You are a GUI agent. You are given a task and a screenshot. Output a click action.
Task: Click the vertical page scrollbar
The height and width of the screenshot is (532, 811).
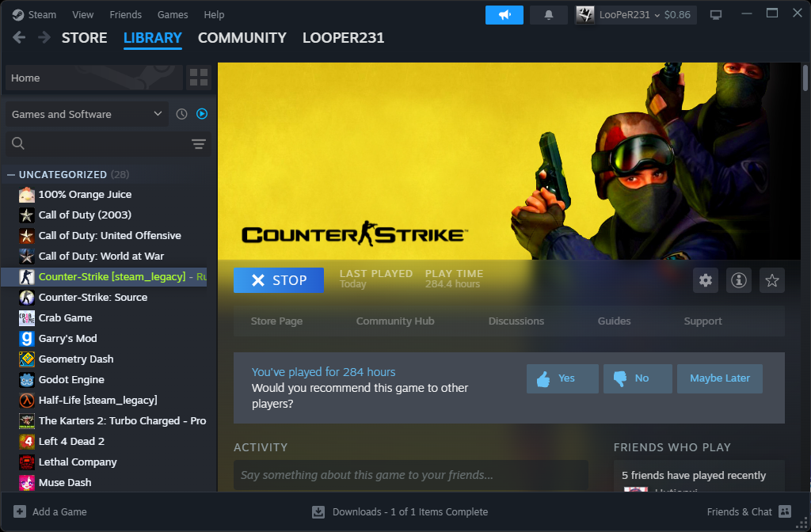(805, 79)
